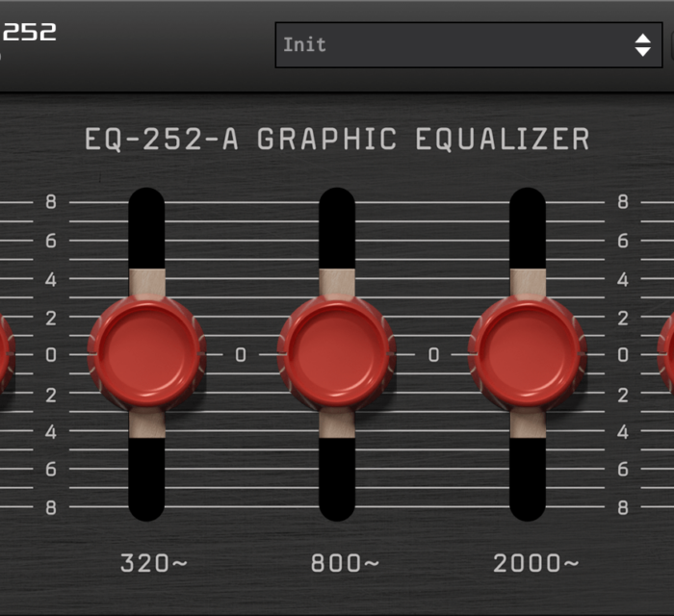Open the Init preset dropdown
The image size is (674, 616).
pyautogui.click(x=469, y=45)
